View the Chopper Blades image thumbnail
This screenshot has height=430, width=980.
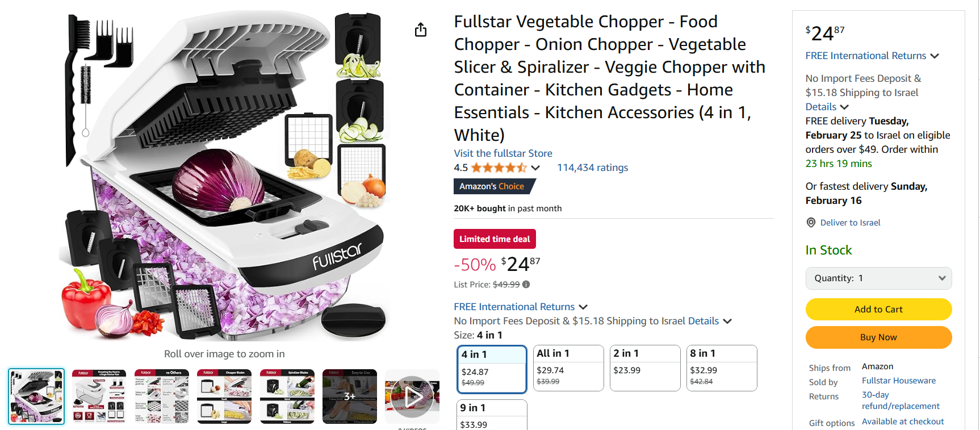tap(224, 396)
